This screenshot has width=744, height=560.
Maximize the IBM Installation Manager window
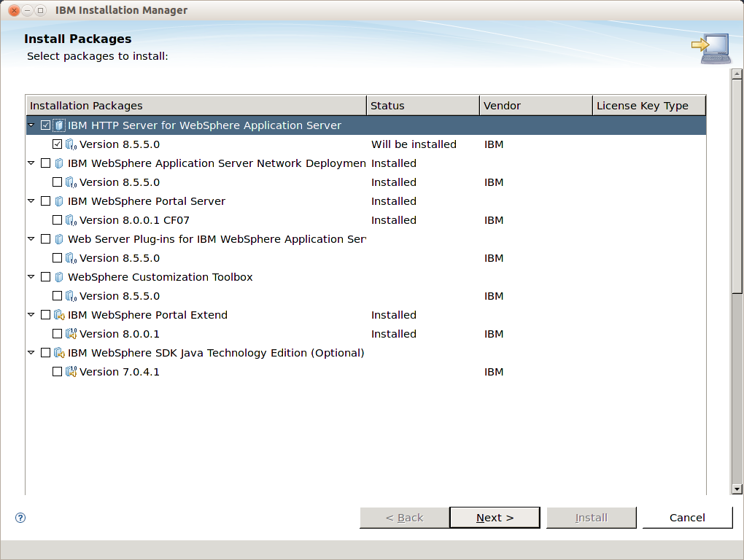(41, 10)
